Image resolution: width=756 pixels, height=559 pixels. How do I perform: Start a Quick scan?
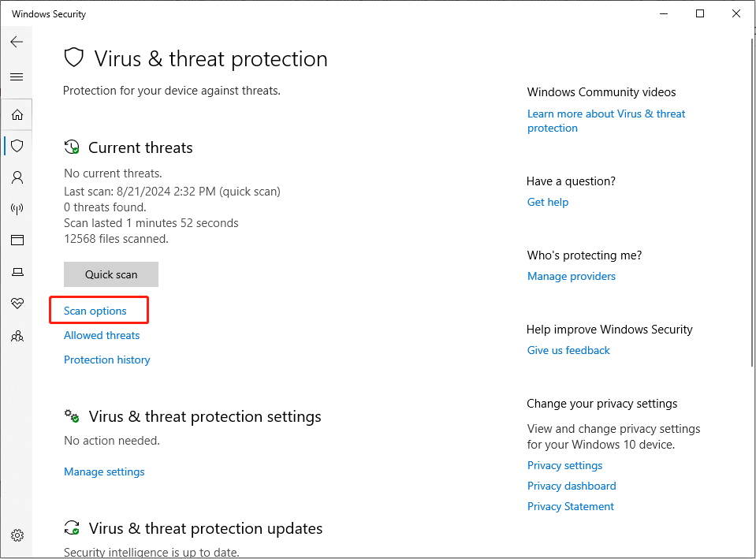[x=111, y=274]
